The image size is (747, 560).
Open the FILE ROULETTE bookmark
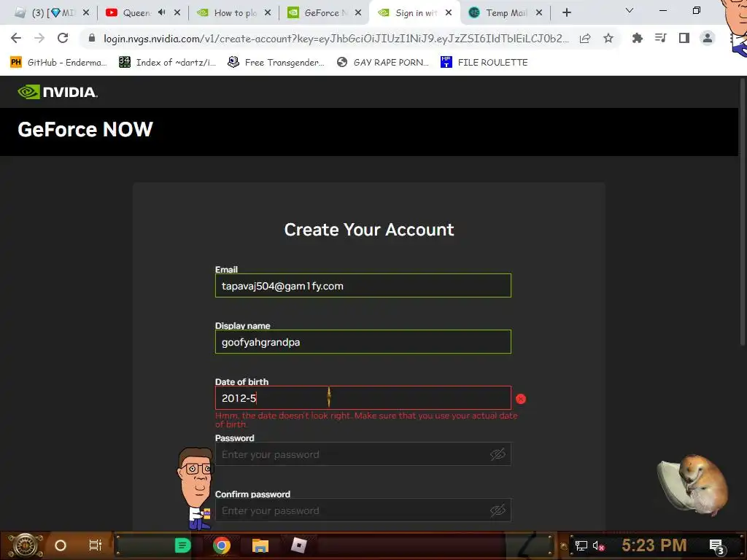(484, 63)
